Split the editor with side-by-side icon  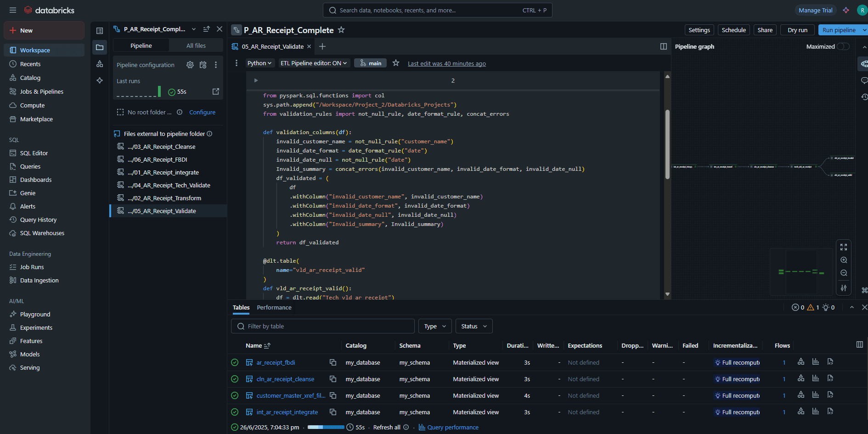pos(663,46)
